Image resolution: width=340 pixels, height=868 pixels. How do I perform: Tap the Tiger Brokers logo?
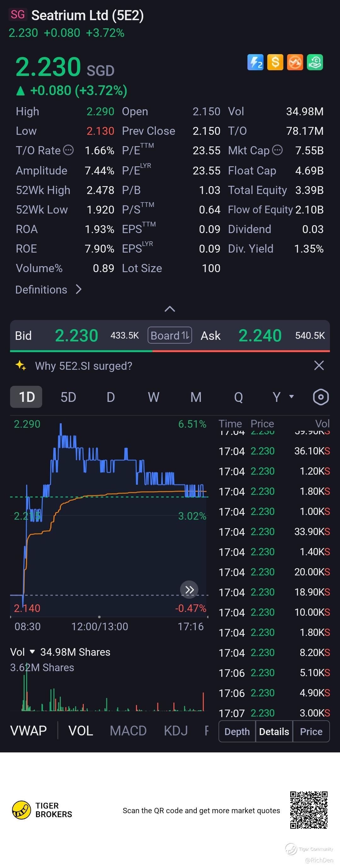(x=42, y=810)
